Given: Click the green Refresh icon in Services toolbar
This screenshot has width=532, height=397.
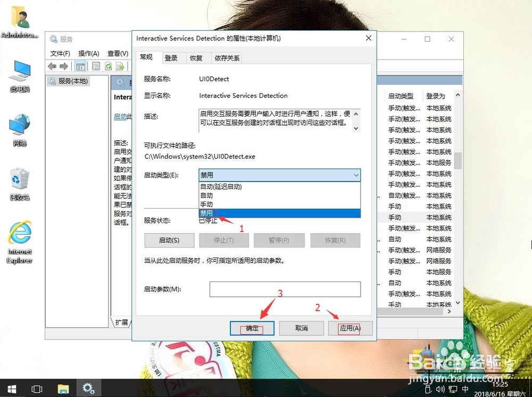Looking at the screenshot, I should click(x=108, y=66).
